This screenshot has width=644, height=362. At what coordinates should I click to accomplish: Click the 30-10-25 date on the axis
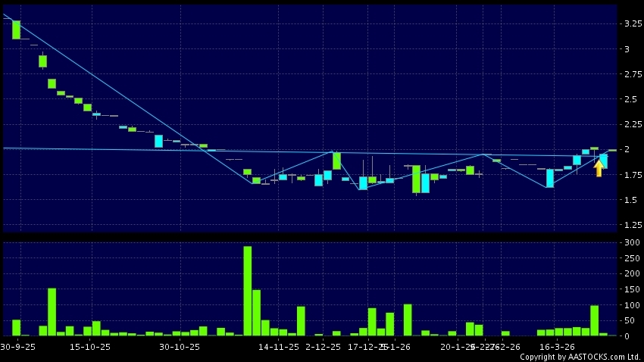(179, 346)
